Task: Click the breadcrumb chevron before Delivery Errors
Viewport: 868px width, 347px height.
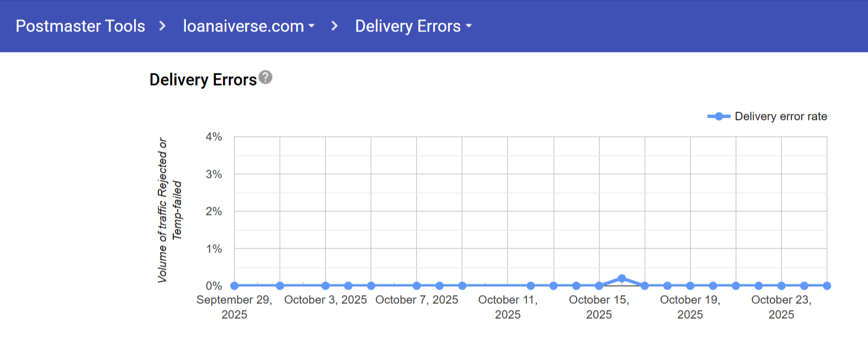Action: pyautogui.click(x=334, y=26)
